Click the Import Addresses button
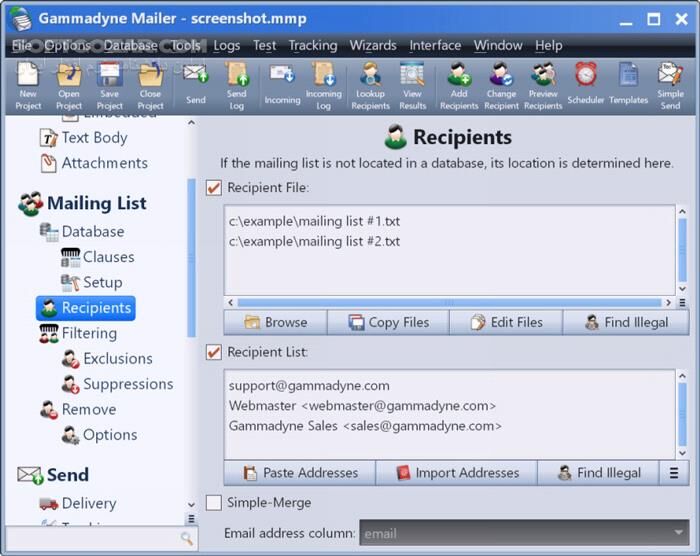Viewport: 700px width, 556px height. (x=456, y=473)
